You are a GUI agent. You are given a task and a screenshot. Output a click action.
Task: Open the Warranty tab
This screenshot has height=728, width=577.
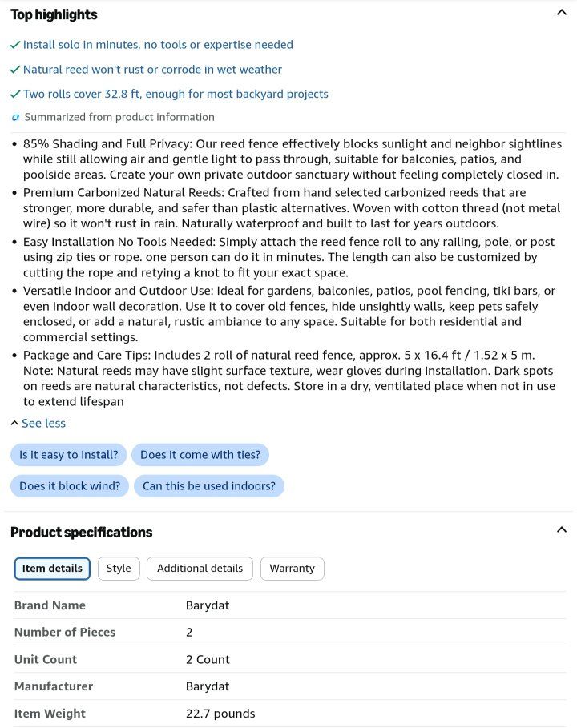(x=293, y=569)
